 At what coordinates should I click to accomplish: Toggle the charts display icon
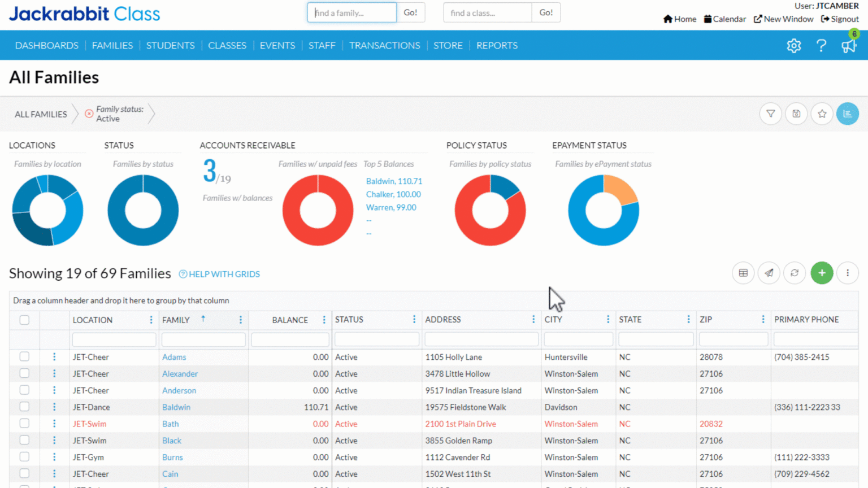coord(847,114)
